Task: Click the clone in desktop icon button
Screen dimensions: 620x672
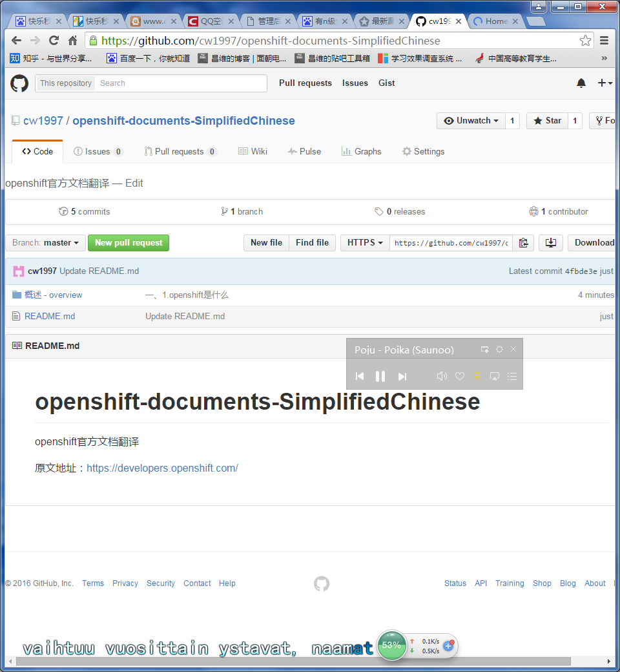Action: [551, 243]
